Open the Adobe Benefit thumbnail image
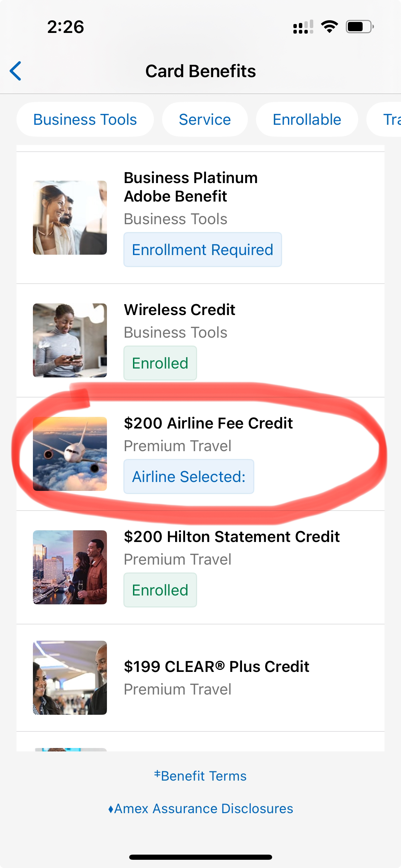Viewport: 401px width, 868px height. (x=70, y=218)
